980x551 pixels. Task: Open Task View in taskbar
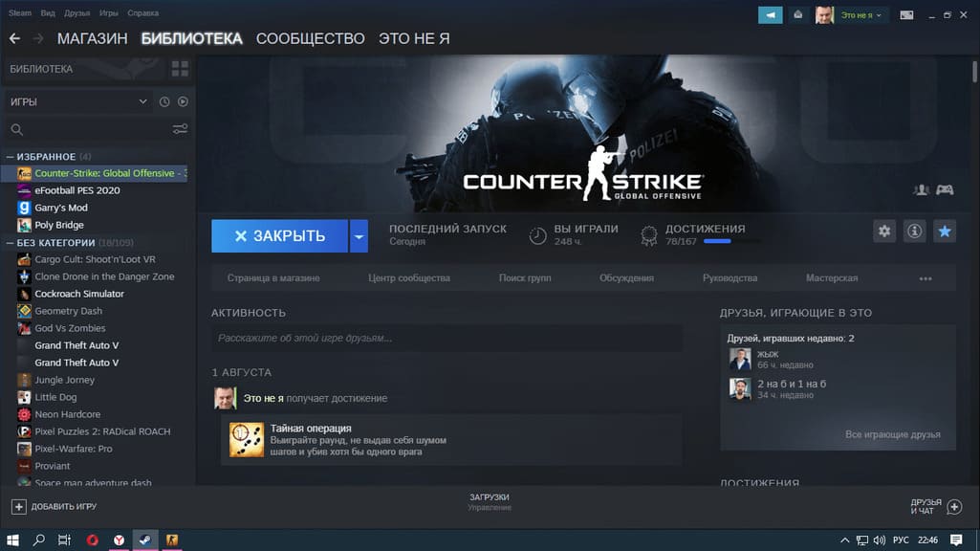pyautogui.click(x=64, y=540)
